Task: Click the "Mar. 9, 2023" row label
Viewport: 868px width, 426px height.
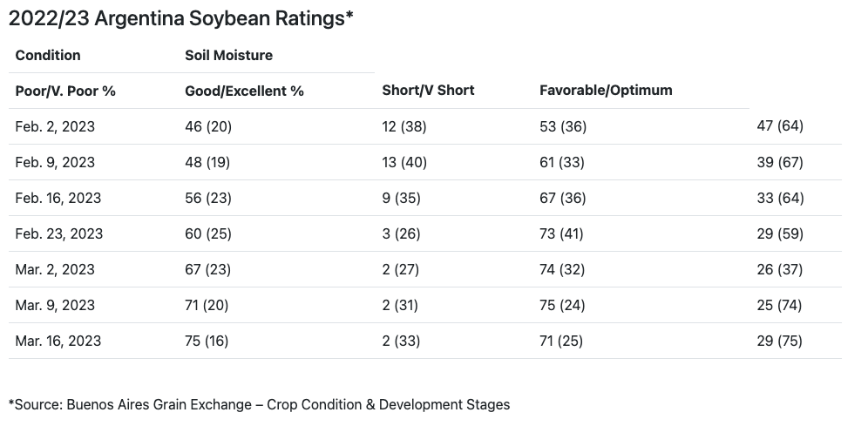Action: (55, 305)
